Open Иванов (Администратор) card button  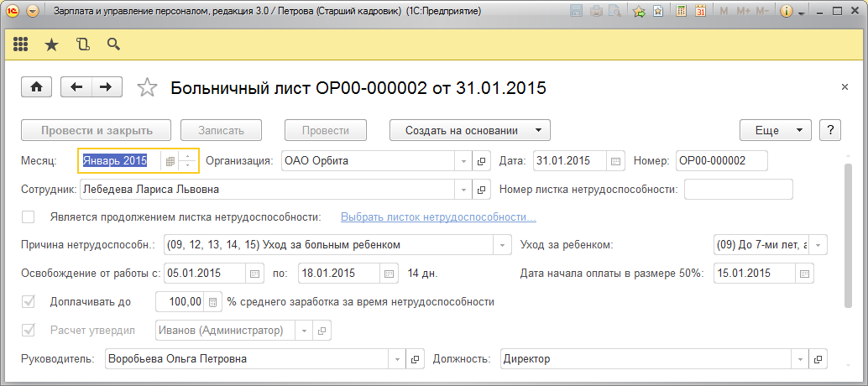[322, 331]
